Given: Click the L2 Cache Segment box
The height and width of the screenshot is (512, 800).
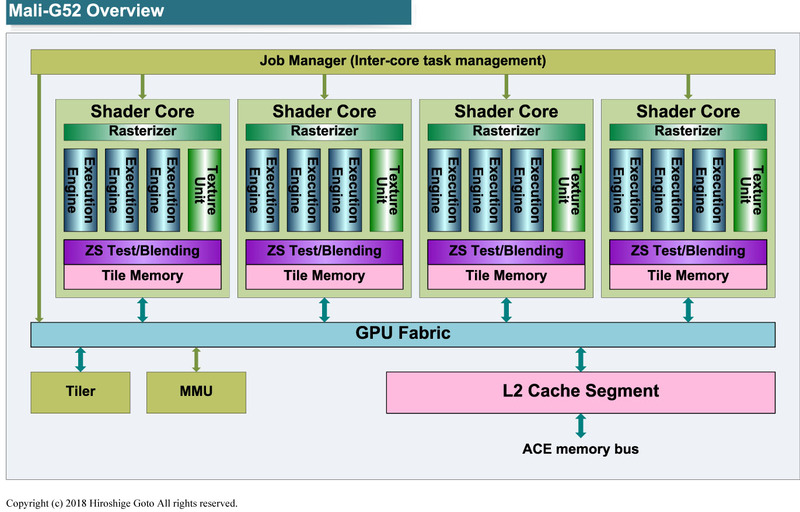Looking at the screenshot, I should [x=580, y=391].
